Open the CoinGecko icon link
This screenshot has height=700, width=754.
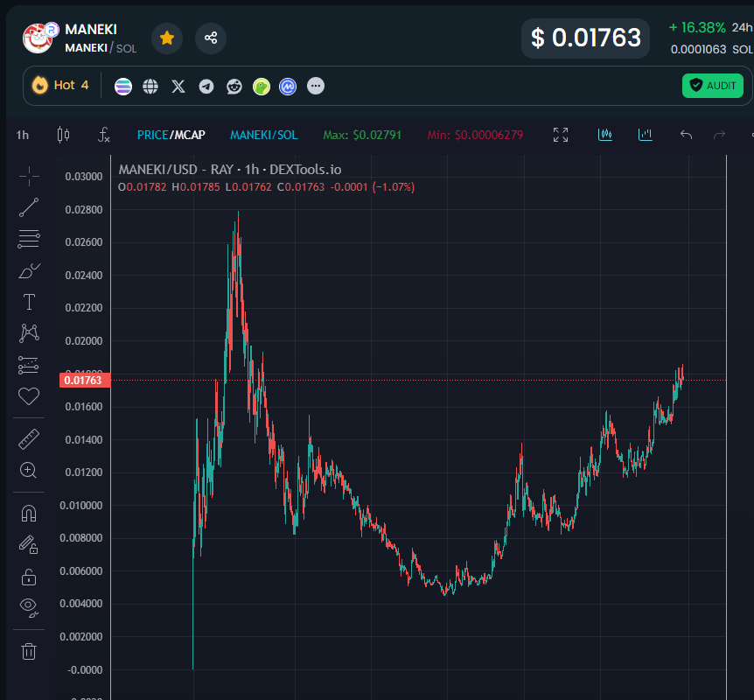click(x=262, y=87)
